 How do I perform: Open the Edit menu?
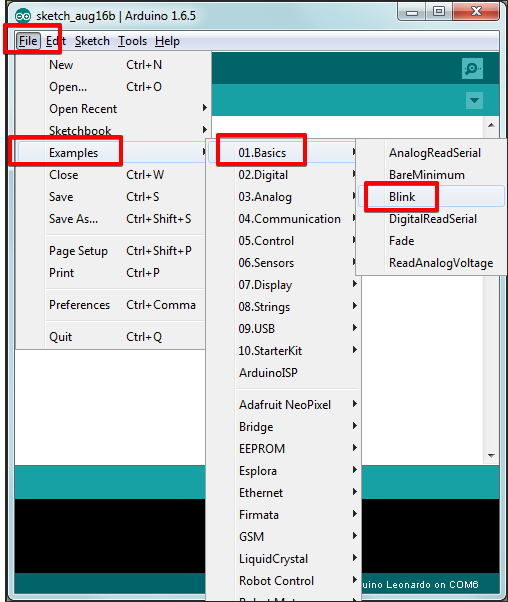click(x=56, y=41)
